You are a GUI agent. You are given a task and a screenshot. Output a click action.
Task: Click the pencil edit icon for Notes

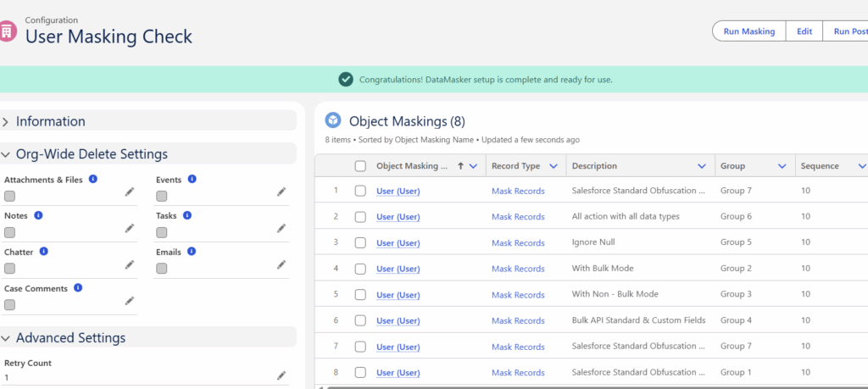click(x=130, y=228)
